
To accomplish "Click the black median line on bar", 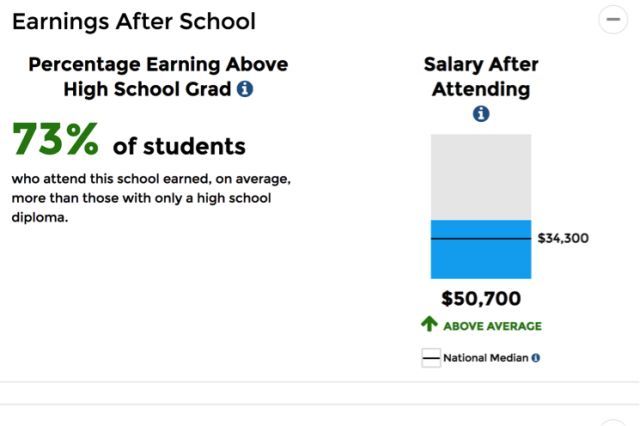I will pyautogui.click(x=481, y=238).
